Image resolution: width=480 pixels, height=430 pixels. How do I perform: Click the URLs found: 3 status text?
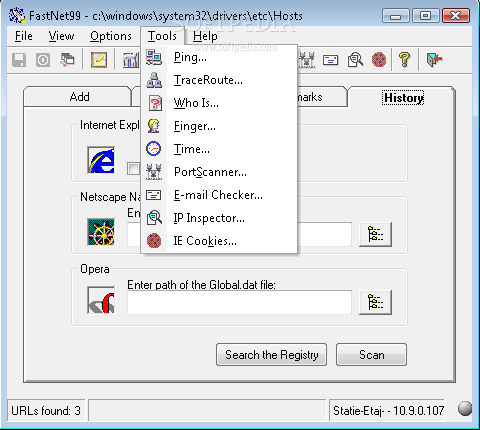tap(46, 411)
